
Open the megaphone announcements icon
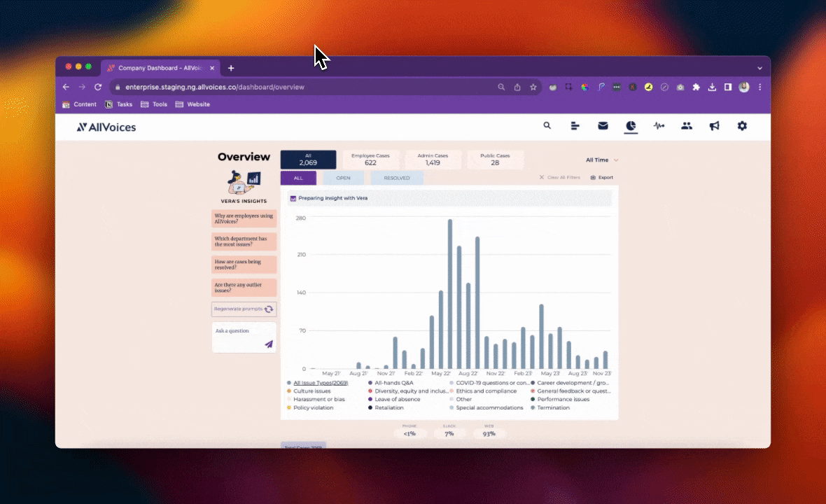click(x=714, y=126)
